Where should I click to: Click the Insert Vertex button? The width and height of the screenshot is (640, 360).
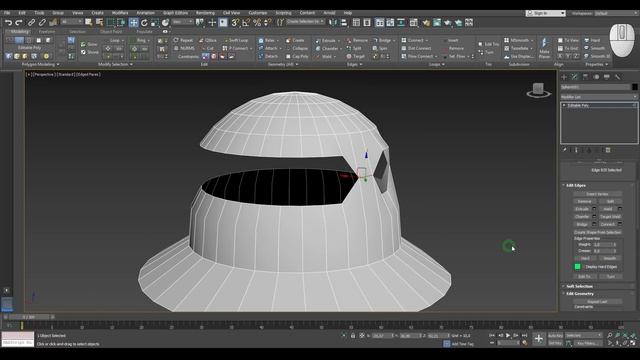coord(597,194)
